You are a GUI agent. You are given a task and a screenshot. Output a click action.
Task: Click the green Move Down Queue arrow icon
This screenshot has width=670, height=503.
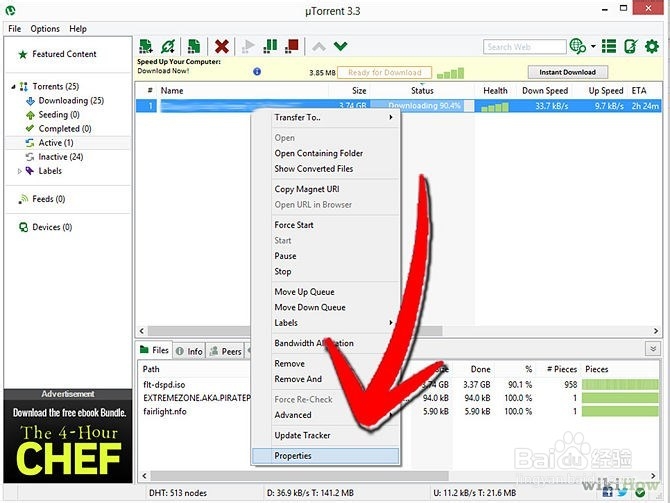341,46
